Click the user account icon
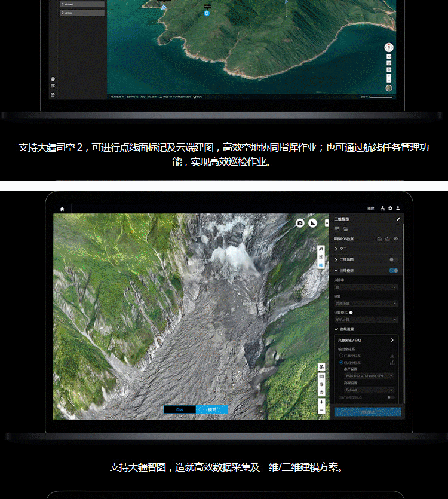The height and width of the screenshot is (499, 448). tap(398, 209)
